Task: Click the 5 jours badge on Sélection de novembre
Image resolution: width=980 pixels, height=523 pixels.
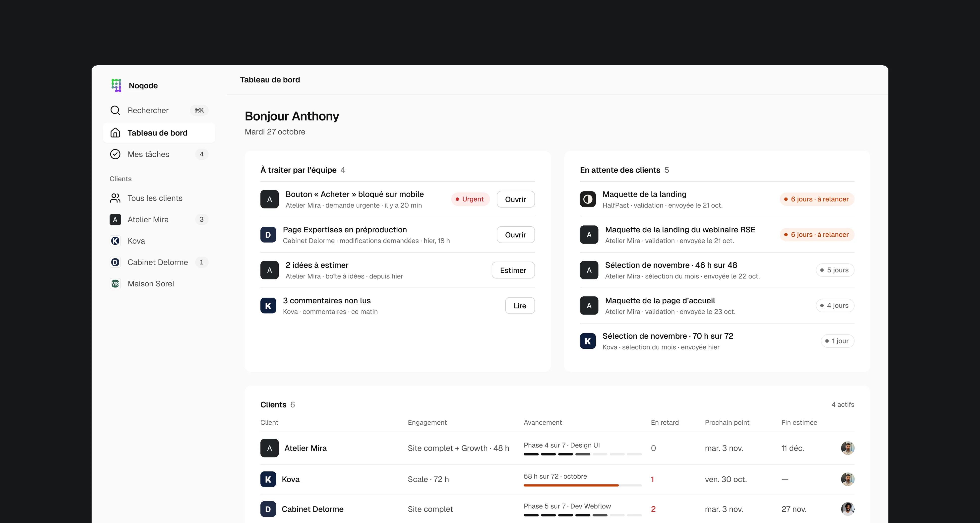Action: click(x=835, y=270)
